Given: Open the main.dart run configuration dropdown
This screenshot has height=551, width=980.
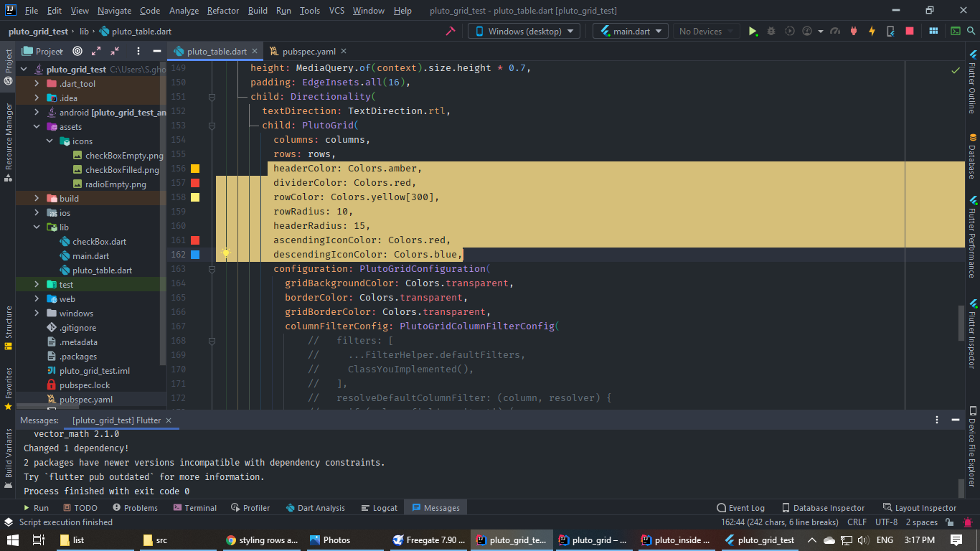Looking at the screenshot, I should point(629,31).
